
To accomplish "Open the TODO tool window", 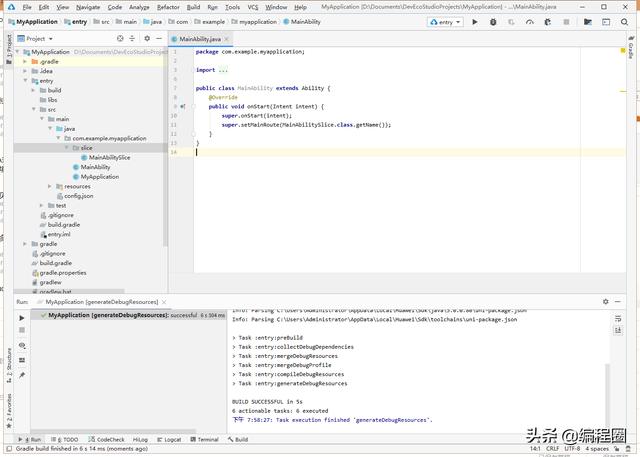I will click(x=65, y=439).
